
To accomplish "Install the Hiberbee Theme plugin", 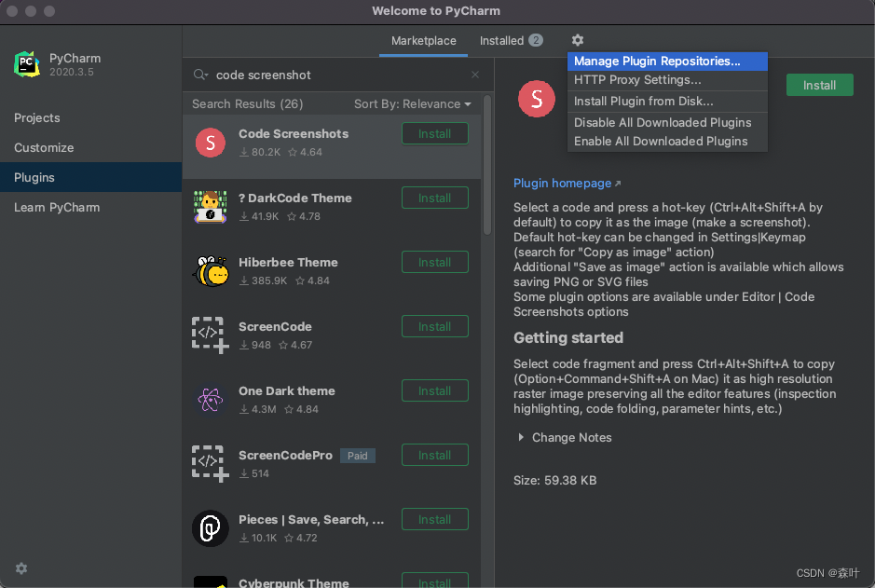I will tap(435, 262).
